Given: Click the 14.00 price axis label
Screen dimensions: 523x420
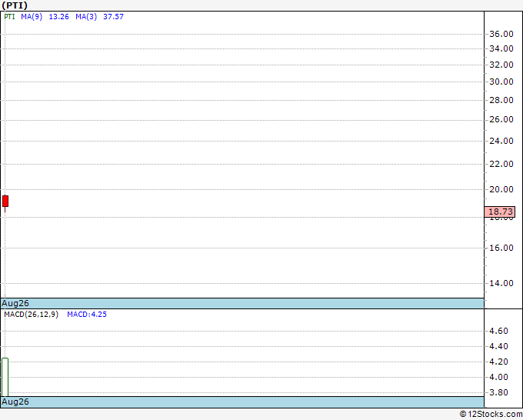Looking at the screenshot, I should 501,283.
